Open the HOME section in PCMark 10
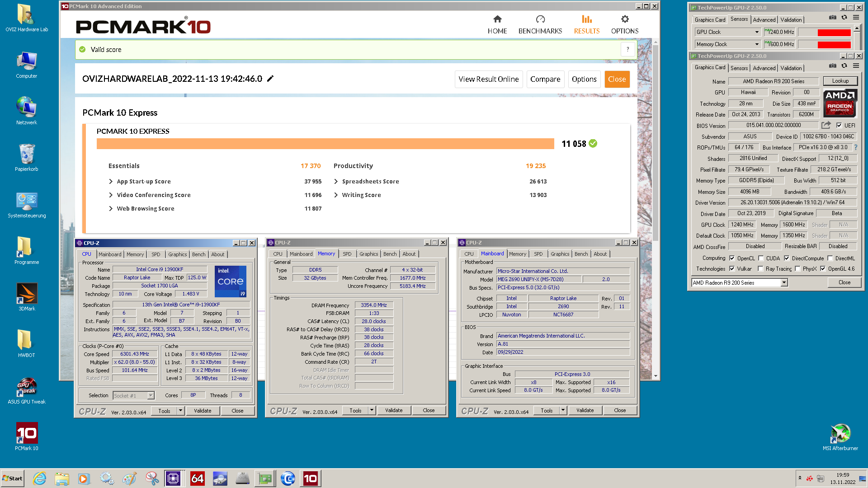 (497, 24)
